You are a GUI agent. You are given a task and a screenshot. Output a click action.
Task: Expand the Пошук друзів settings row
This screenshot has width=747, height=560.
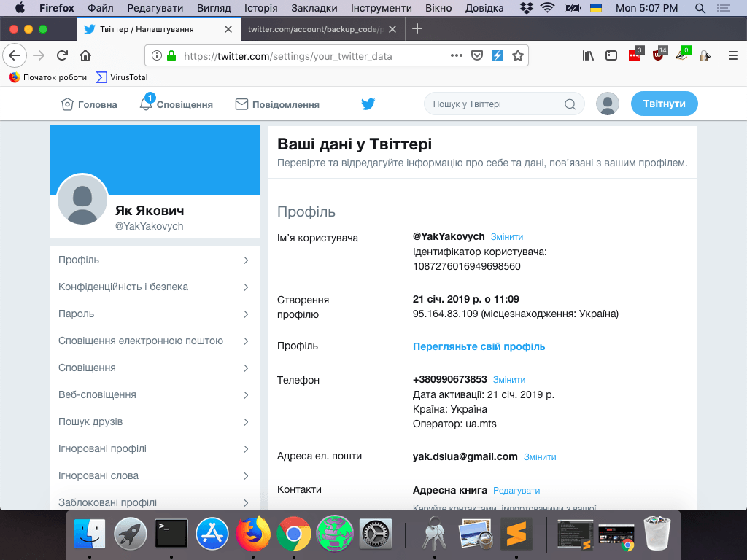[155, 422]
